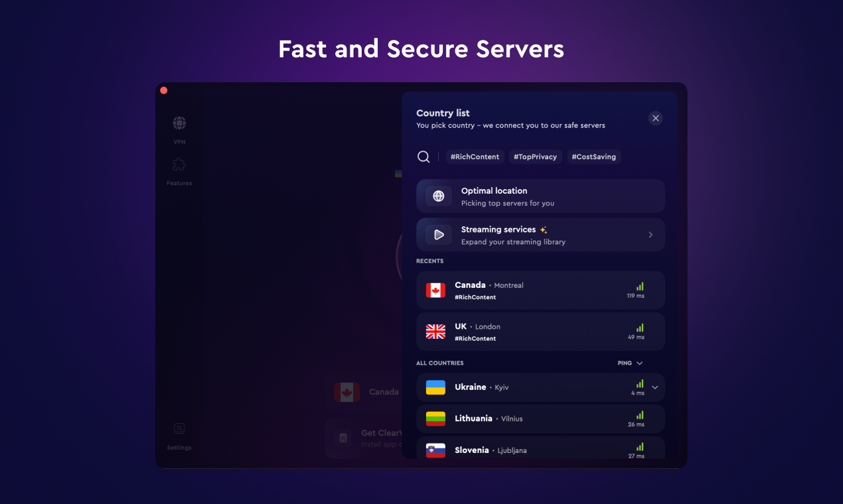Click the 49 ms signal indicator for UK

click(636, 332)
